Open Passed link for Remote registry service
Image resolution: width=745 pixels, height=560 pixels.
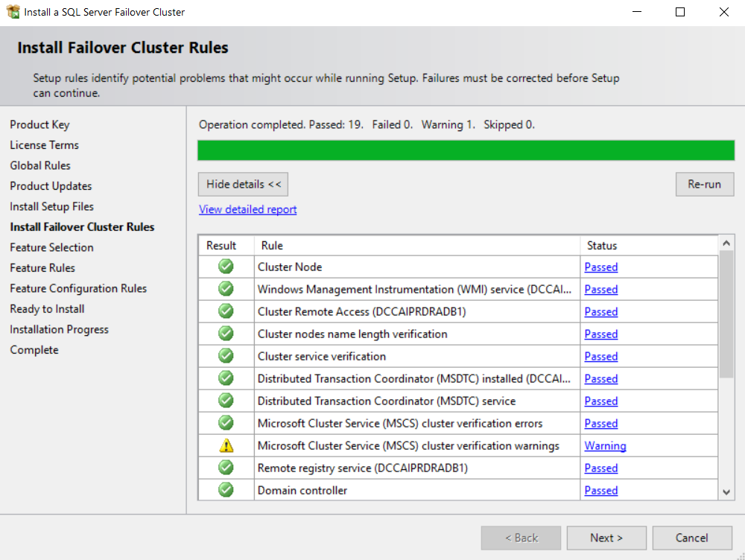coord(601,468)
